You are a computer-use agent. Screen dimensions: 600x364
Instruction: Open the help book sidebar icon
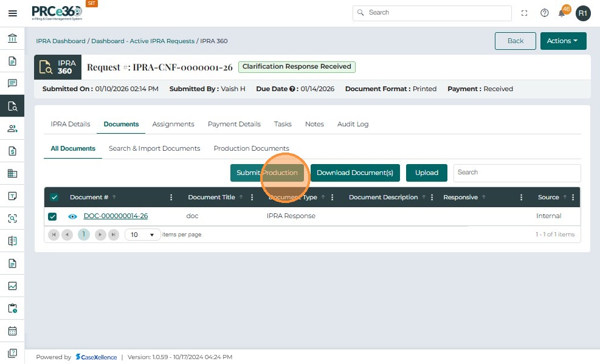tap(12, 353)
